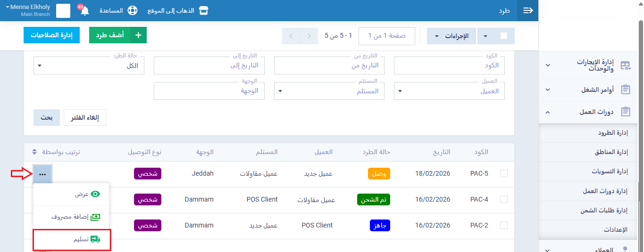This screenshot has height=252, width=644.
Task: Click the sort-by arrows icon
Action: pyautogui.click(x=34, y=152)
